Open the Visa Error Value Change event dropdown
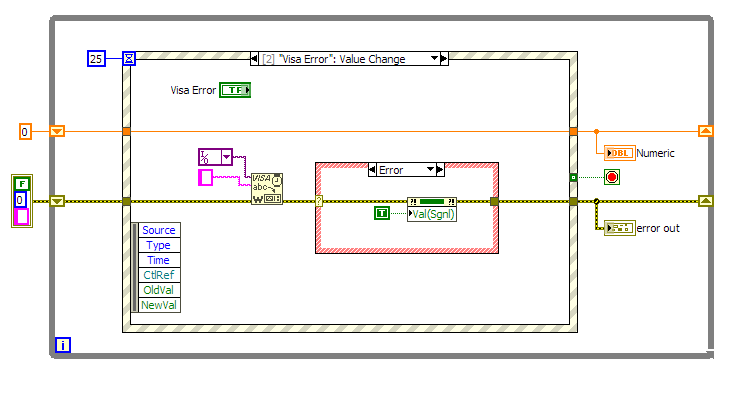This screenshot has width=752, height=398. pos(434,59)
